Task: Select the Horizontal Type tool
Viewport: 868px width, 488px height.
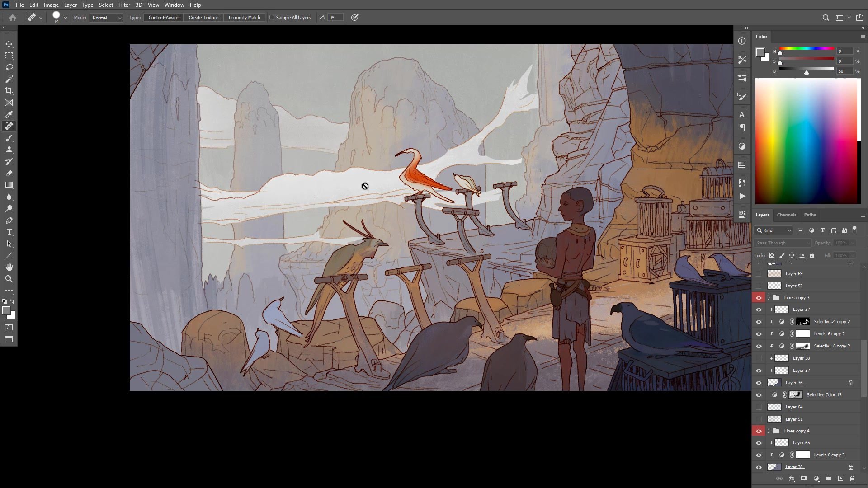Action: coord(9,232)
